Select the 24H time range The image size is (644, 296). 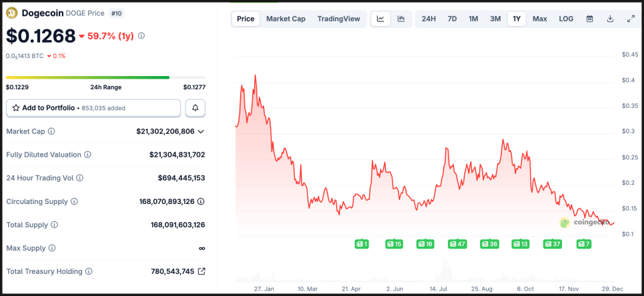[x=429, y=19]
